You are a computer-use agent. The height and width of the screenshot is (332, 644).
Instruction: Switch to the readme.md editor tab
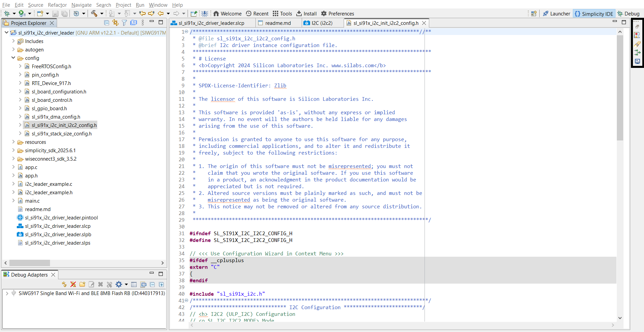278,23
